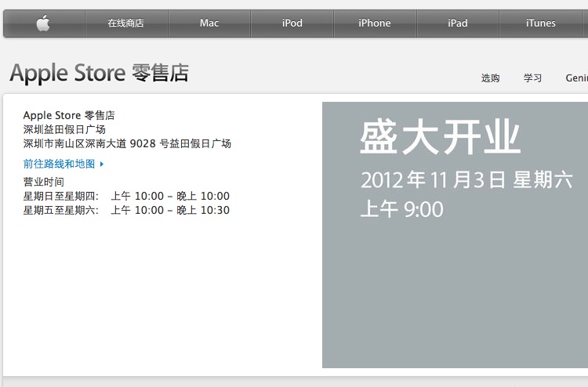Select the iPhone navigation tab

point(375,24)
